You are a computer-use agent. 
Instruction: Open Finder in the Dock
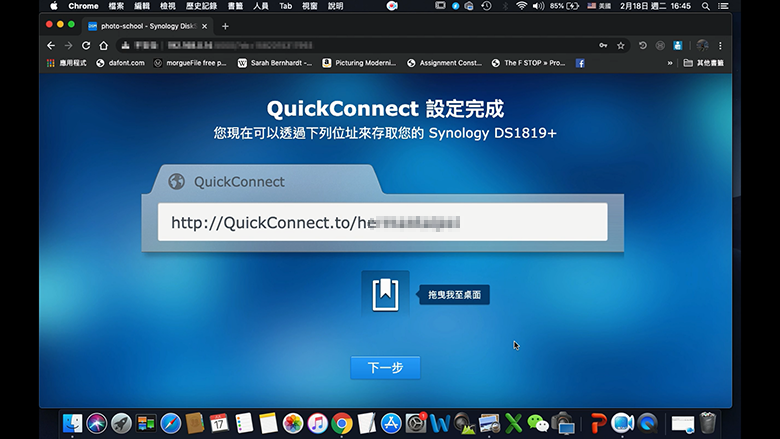73,424
